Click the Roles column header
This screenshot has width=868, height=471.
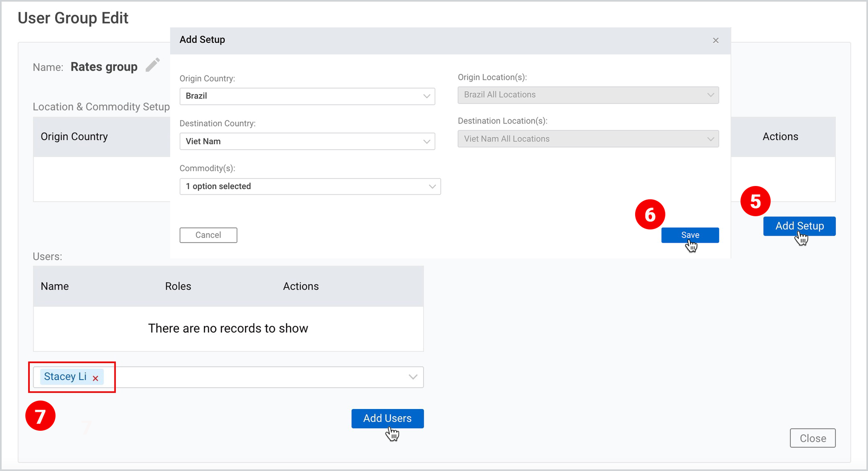(178, 286)
